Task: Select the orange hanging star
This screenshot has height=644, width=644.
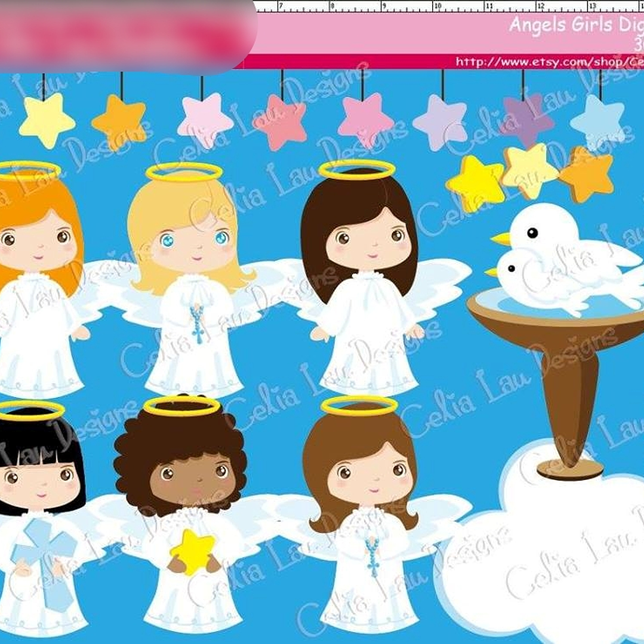Action: 119,122
